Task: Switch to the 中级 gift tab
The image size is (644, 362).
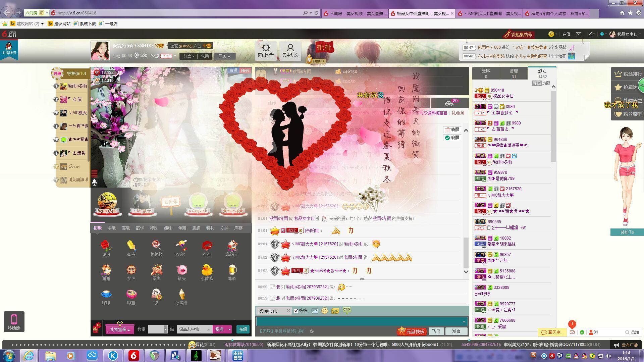Action: 111,228
